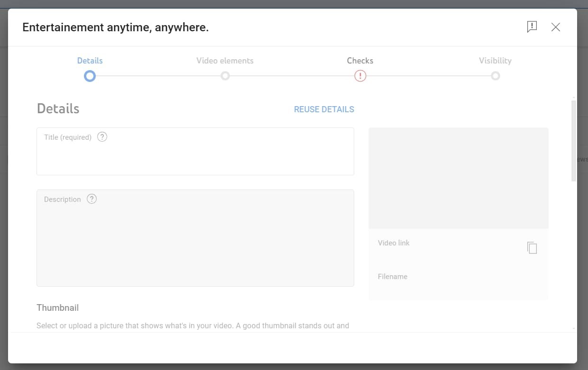Viewport: 588px width, 370px height.
Task: Click the red warning icon under Checks
Action: click(360, 76)
